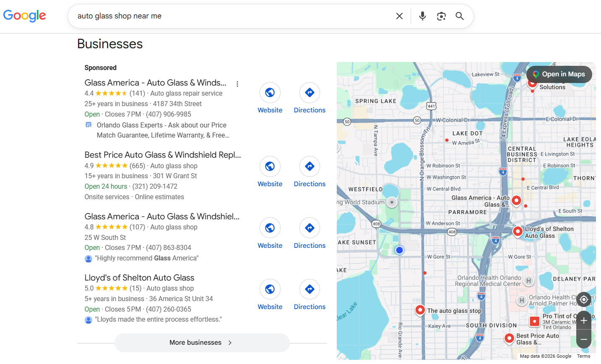
Task: Click the 'Businesses' heading
Action: click(x=110, y=44)
